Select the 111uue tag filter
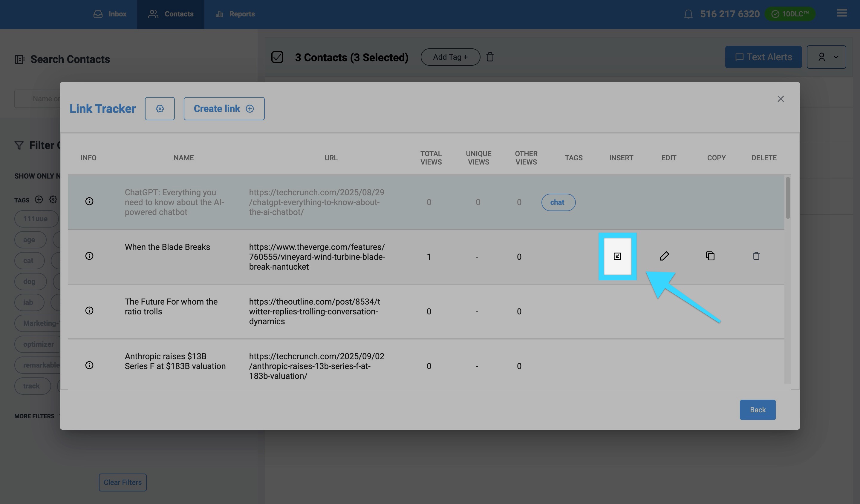 [x=36, y=219]
